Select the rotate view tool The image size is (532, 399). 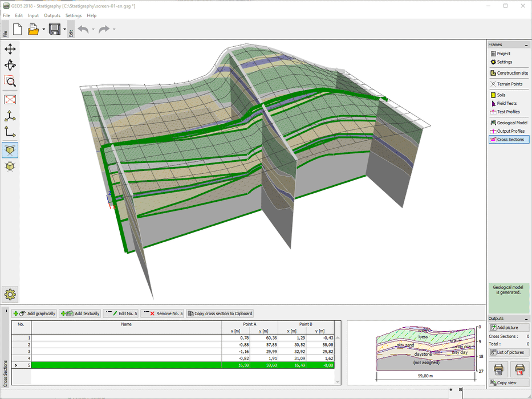(x=10, y=66)
